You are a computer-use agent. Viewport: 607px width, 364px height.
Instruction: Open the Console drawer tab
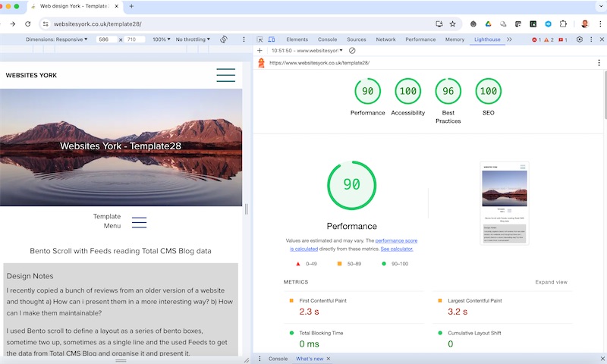point(278,359)
